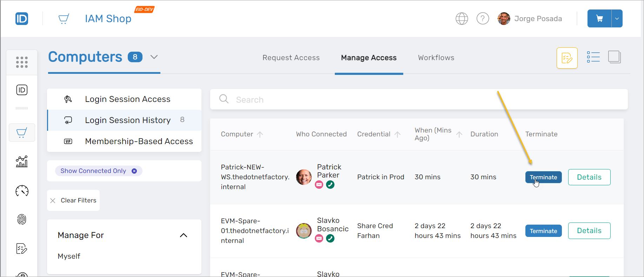This screenshot has width=644, height=277.
Task: Expand the Computers title dropdown chevron
Action: (x=154, y=57)
